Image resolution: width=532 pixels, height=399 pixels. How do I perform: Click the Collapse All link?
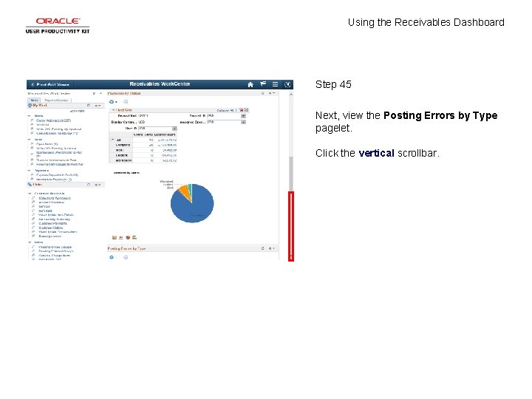pos(225,110)
